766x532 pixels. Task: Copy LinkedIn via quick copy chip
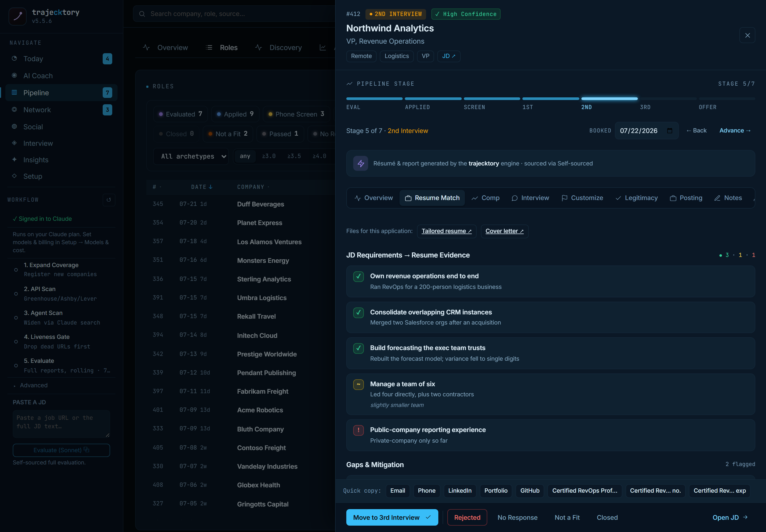pyautogui.click(x=460, y=491)
